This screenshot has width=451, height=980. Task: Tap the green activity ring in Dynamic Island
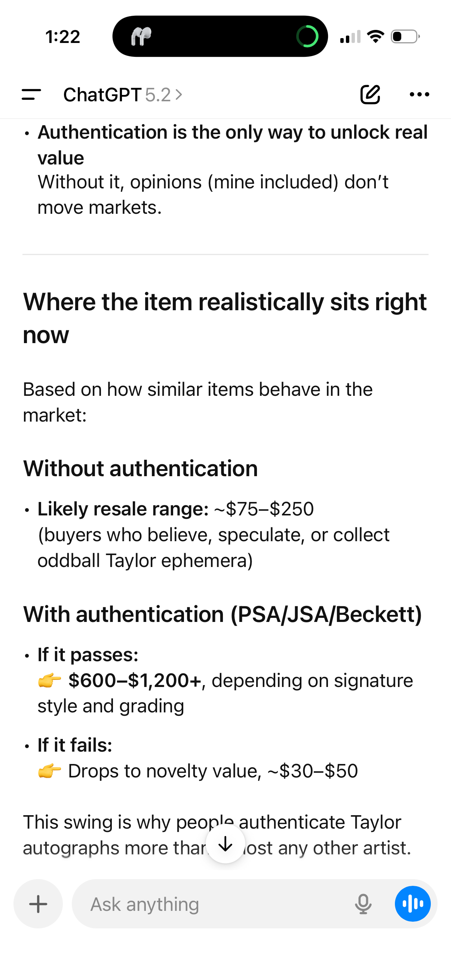pos(307,37)
